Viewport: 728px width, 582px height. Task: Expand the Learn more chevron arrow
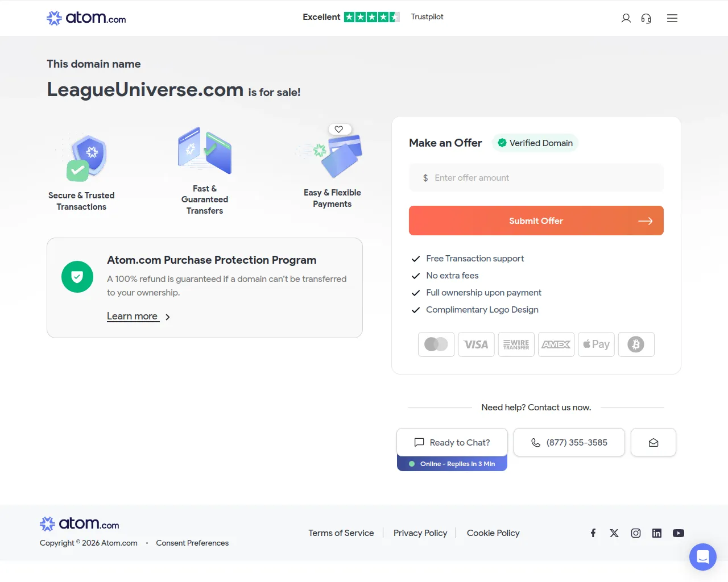(x=168, y=317)
